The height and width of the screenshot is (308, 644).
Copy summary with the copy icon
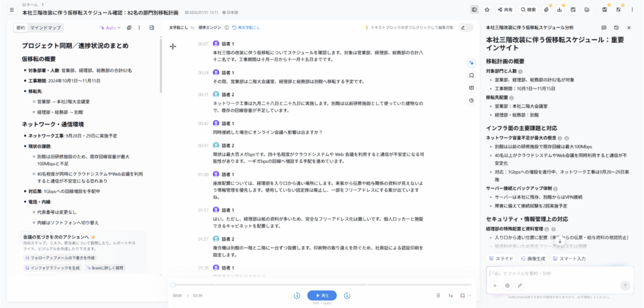point(129,28)
